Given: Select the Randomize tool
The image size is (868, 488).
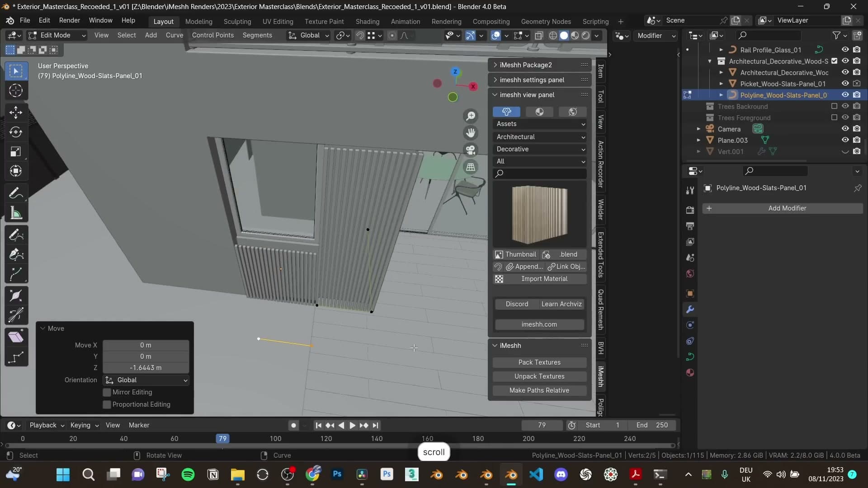Looking at the screenshot, I should click(x=16, y=357).
